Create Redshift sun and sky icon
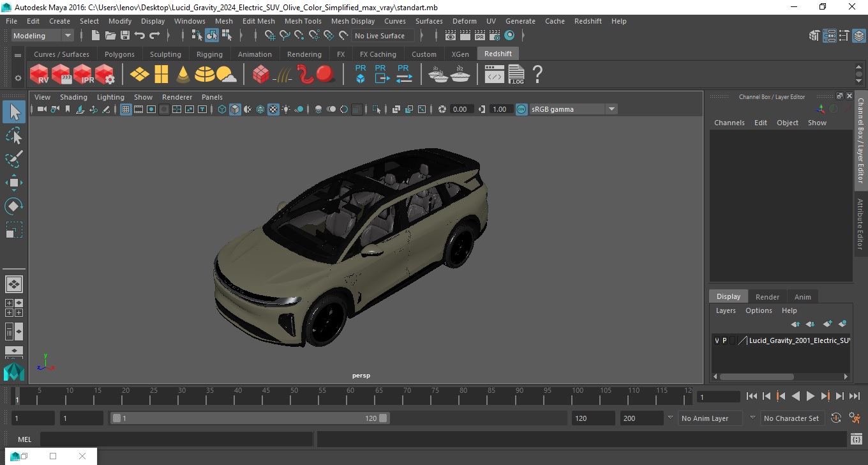This screenshot has width=868, height=465. point(227,75)
